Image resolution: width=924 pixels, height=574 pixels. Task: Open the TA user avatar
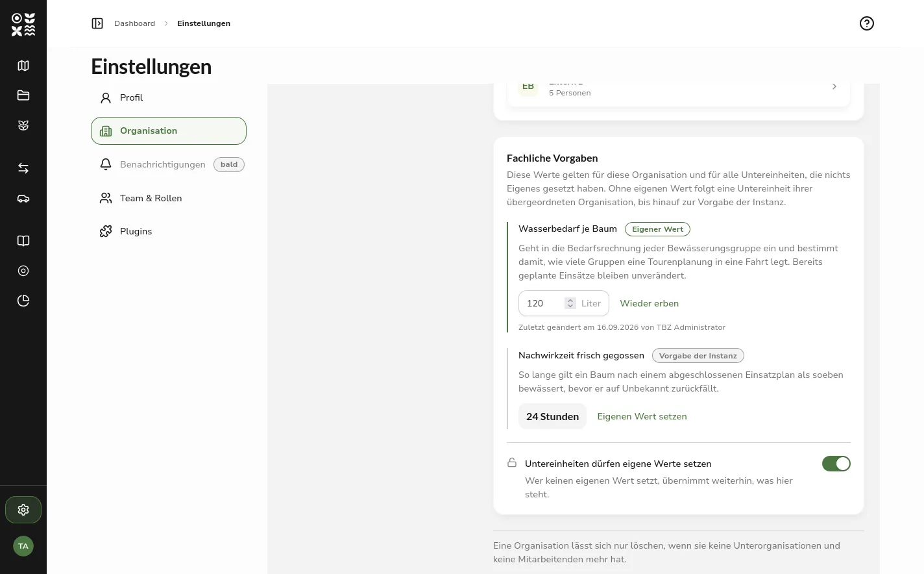(x=23, y=546)
